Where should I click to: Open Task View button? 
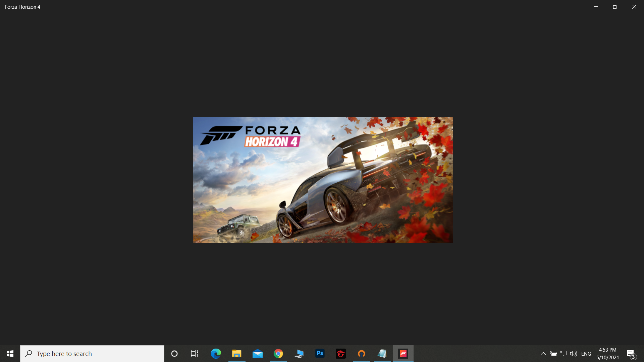point(195,354)
